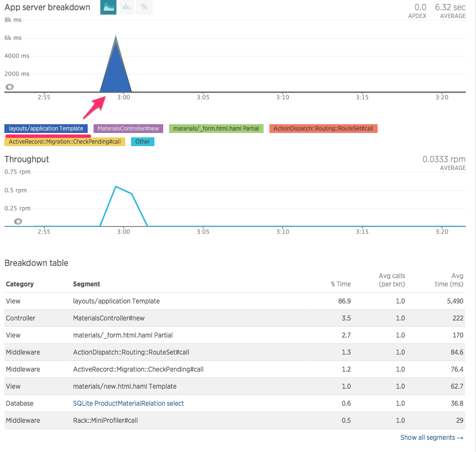Switch to the bar chart view
The image size is (476, 452).
coord(126,8)
